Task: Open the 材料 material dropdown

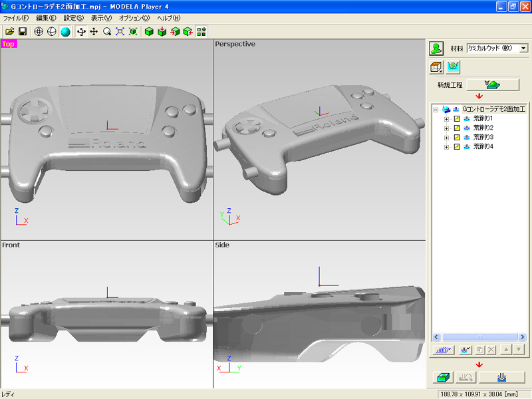Action: pyautogui.click(x=523, y=49)
